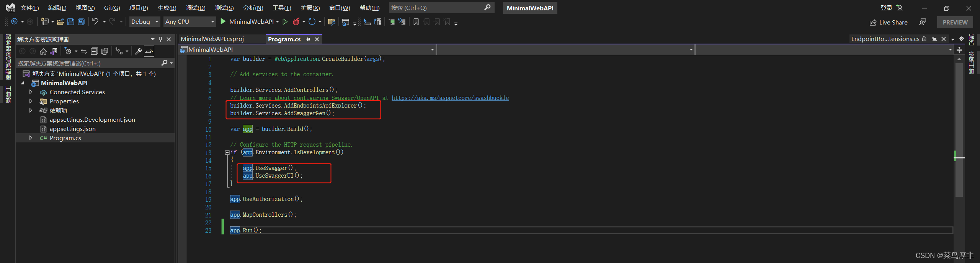Start debugging MinimalWebAPI with green play
Viewport: 980px width, 263px height.
click(223, 22)
